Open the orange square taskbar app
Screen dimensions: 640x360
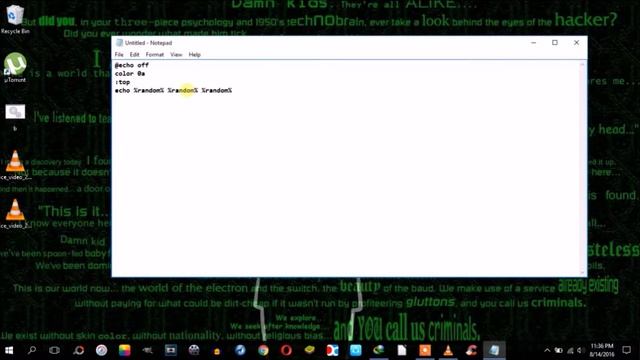tap(425, 350)
